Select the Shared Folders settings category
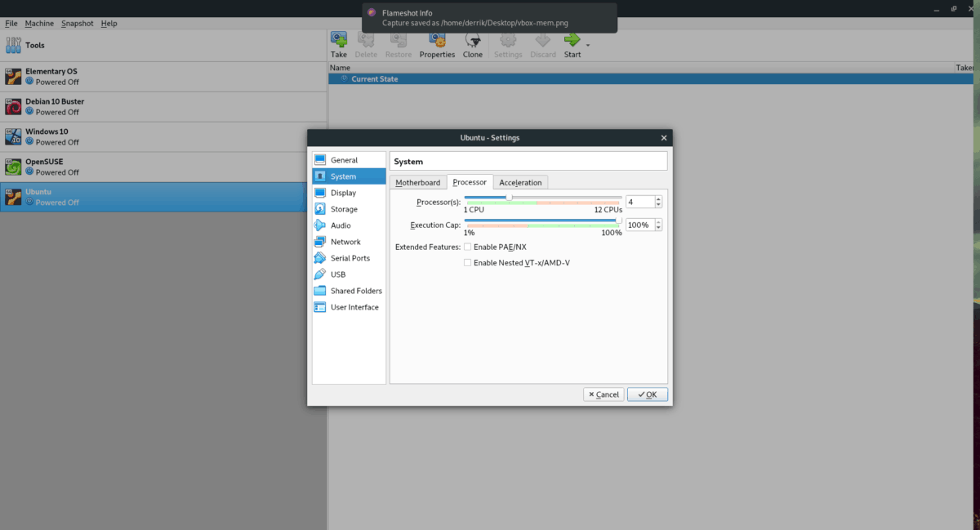 (x=356, y=291)
